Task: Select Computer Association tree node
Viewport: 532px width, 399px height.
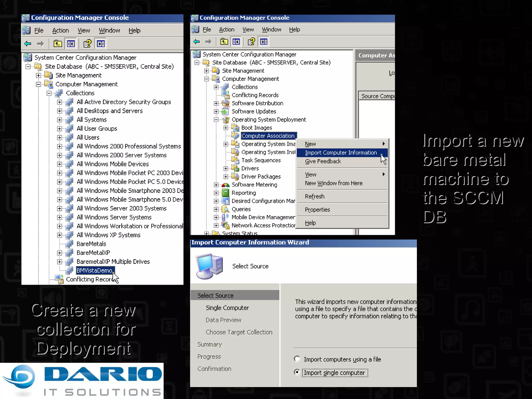Action: click(x=269, y=136)
